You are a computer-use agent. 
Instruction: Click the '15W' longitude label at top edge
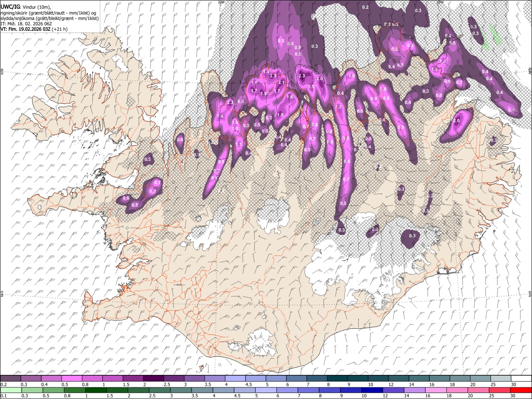point(440,2)
